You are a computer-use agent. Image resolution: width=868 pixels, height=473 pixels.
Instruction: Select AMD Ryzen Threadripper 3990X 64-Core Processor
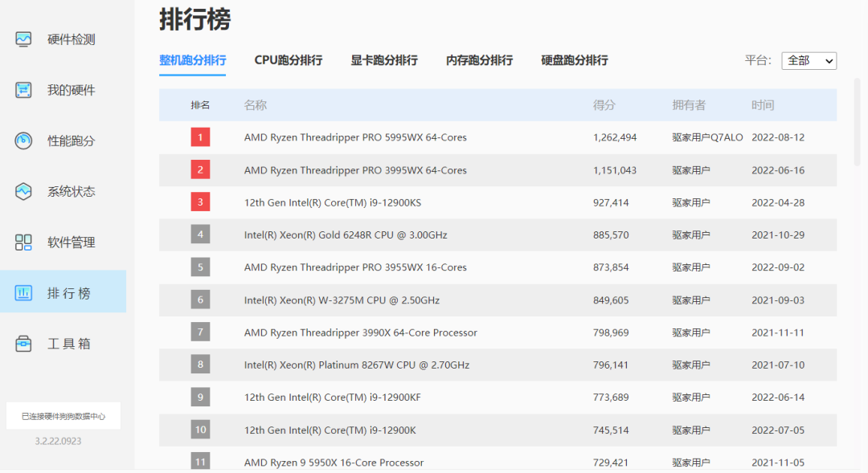[361, 332]
